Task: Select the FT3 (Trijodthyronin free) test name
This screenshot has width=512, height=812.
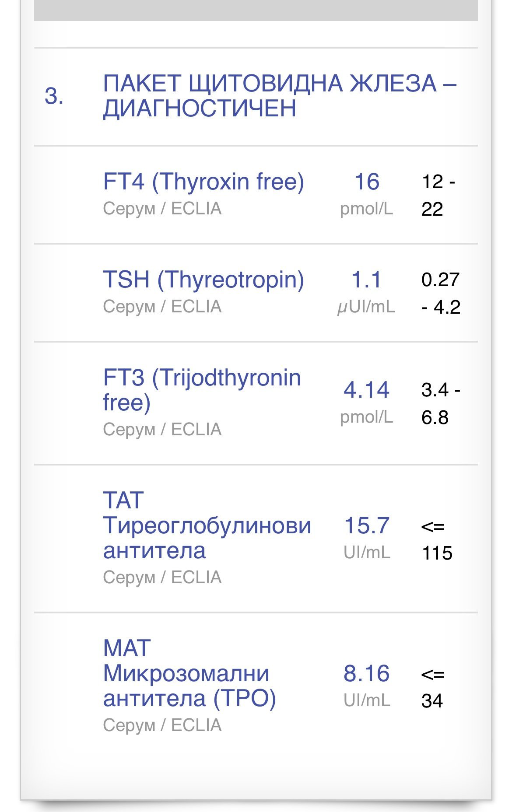Action: (202, 389)
